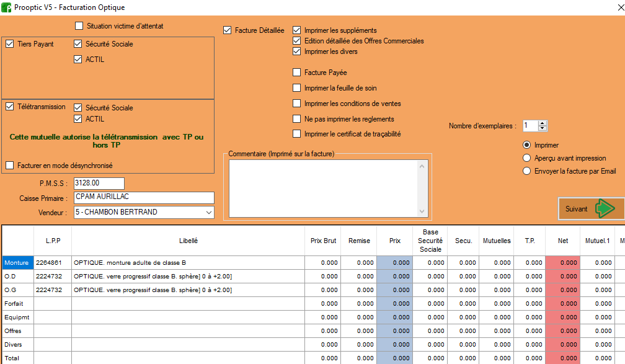
Task: Enable Imprimer le certificat de traçabilité
Action: (x=296, y=134)
